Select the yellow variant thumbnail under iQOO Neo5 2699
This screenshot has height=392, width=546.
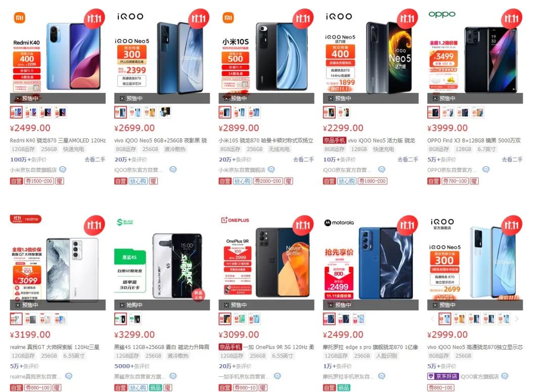click(x=150, y=112)
